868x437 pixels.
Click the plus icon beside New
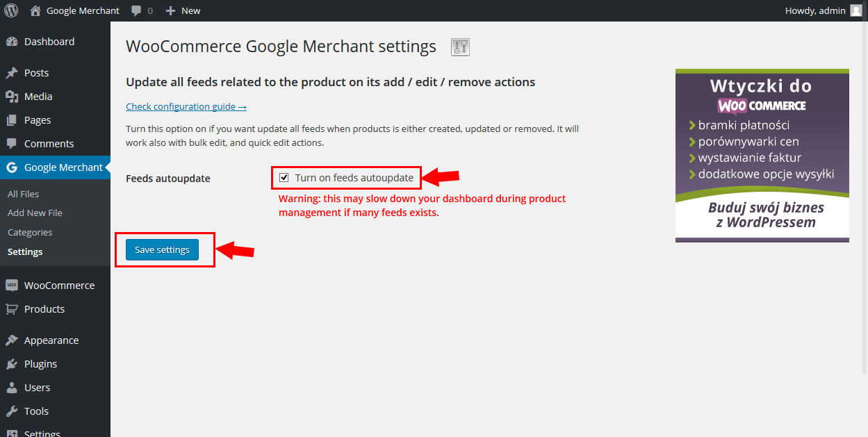coord(170,10)
